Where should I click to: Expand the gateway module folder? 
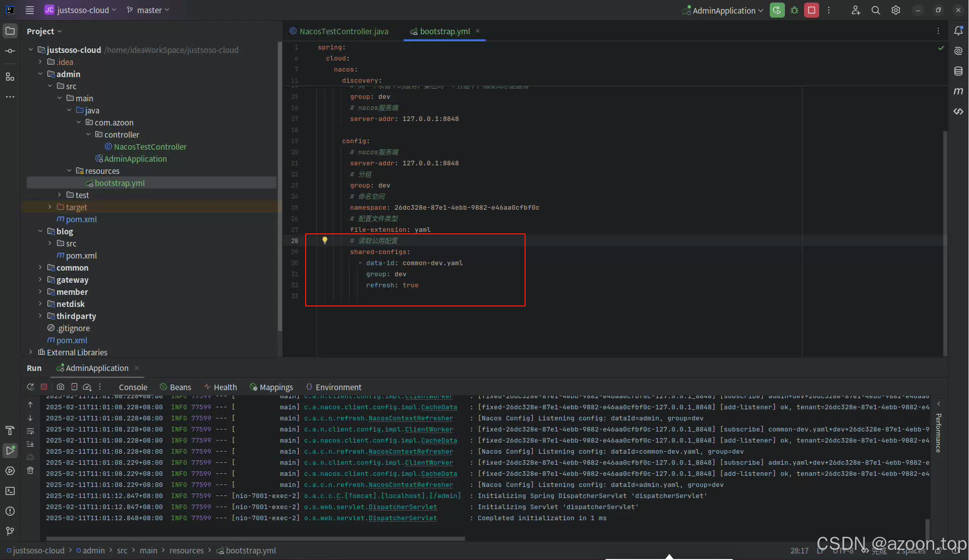[40, 280]
